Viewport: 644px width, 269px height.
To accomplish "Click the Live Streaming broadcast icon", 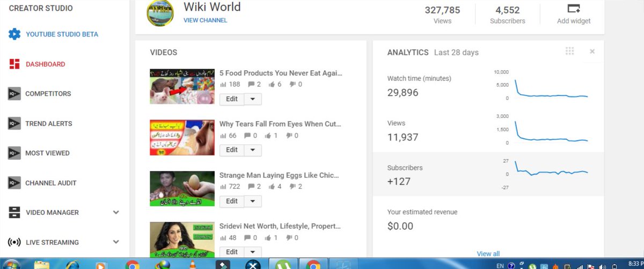I will pos(14,242).
